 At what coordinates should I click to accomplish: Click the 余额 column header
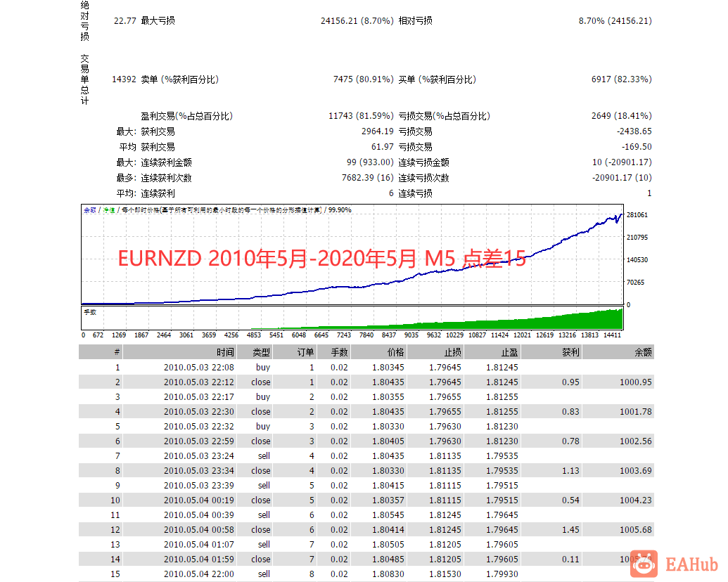618,352
